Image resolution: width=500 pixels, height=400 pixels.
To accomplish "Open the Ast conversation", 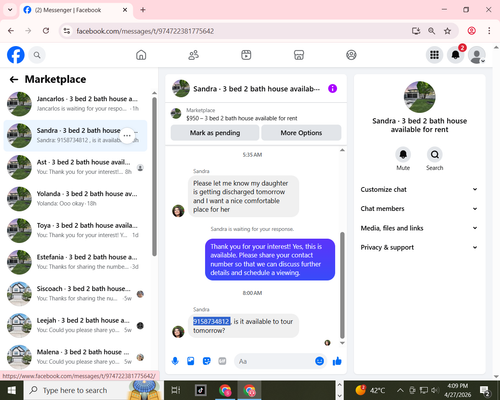I will (76, 167).
